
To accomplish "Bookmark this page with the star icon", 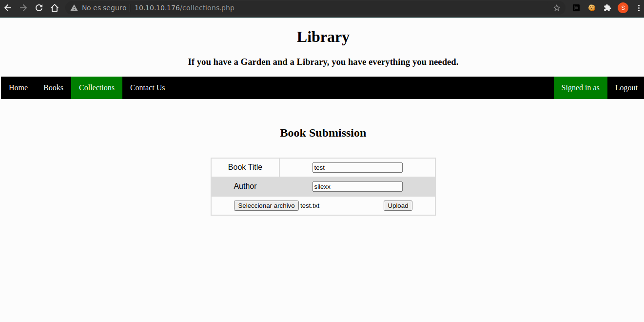I will pos(557,8).
